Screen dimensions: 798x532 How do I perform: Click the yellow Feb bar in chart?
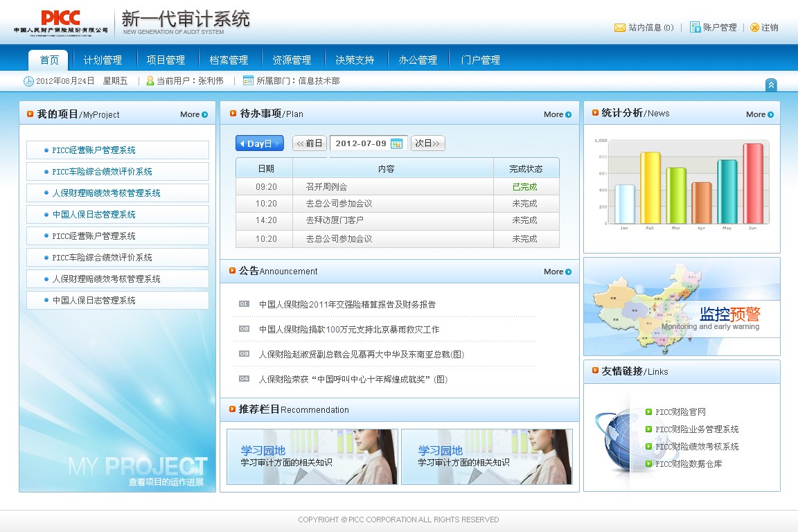650,188
